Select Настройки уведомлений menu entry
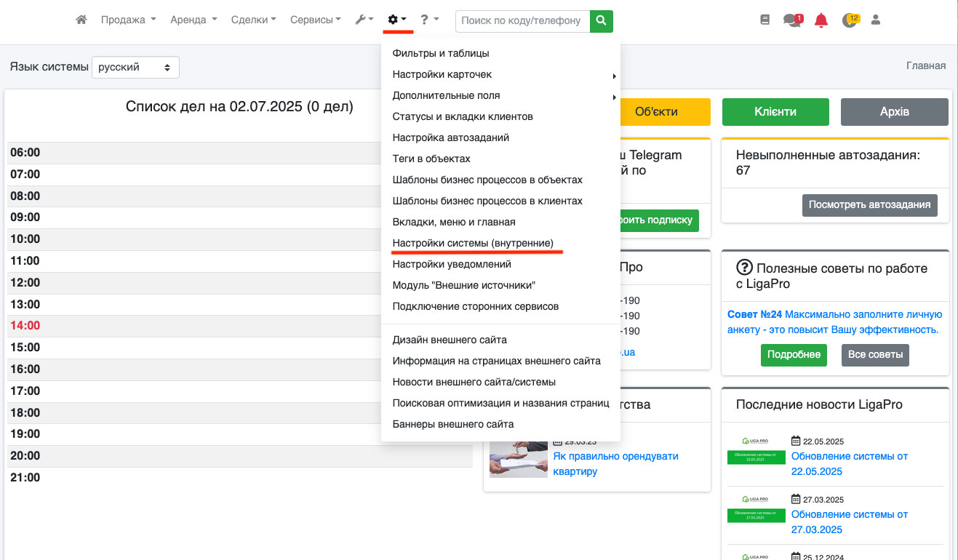Image resolution: width=958 pixels, height=560 pixels. 452,264
